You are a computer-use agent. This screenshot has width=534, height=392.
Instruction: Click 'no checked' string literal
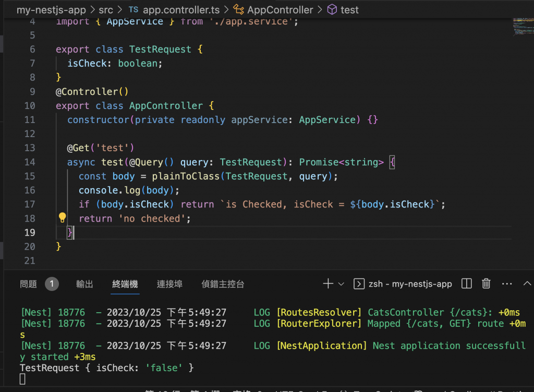click(x=152, y=218)
